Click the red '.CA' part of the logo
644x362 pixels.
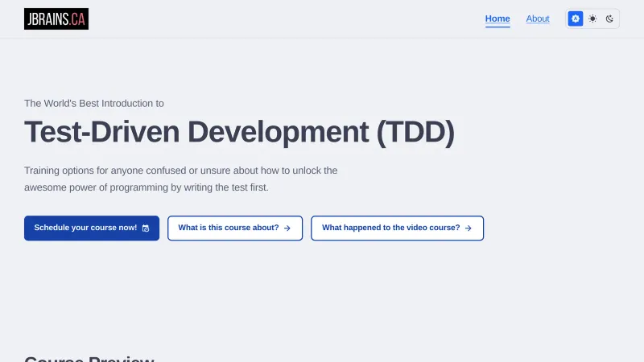[77, 19]
